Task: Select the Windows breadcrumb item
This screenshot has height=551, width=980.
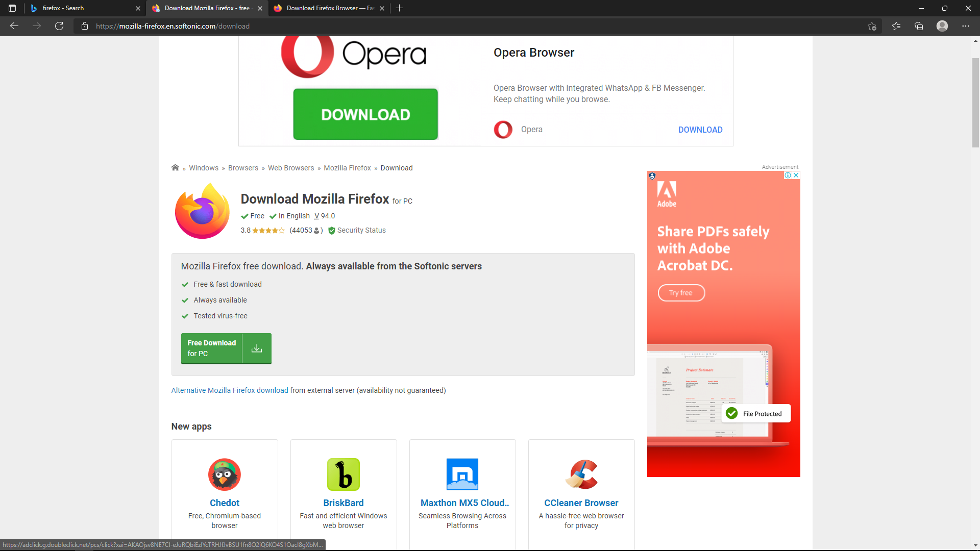Action: (204, 167)
